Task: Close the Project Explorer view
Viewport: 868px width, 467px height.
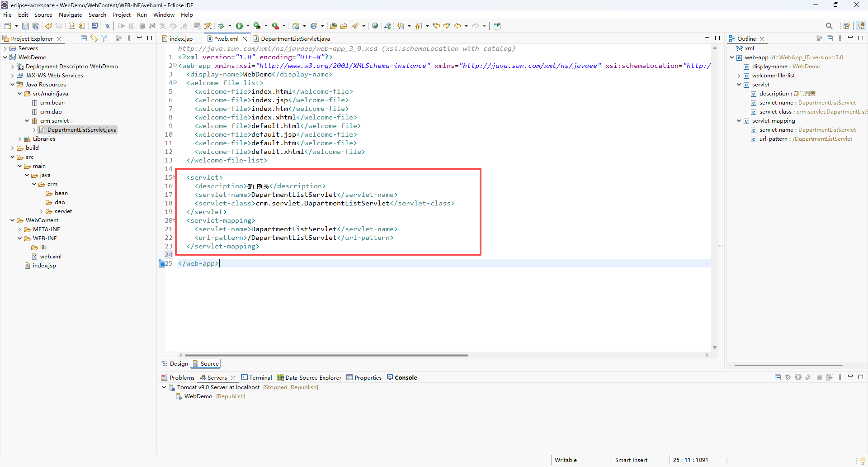Action: point(59,38)
